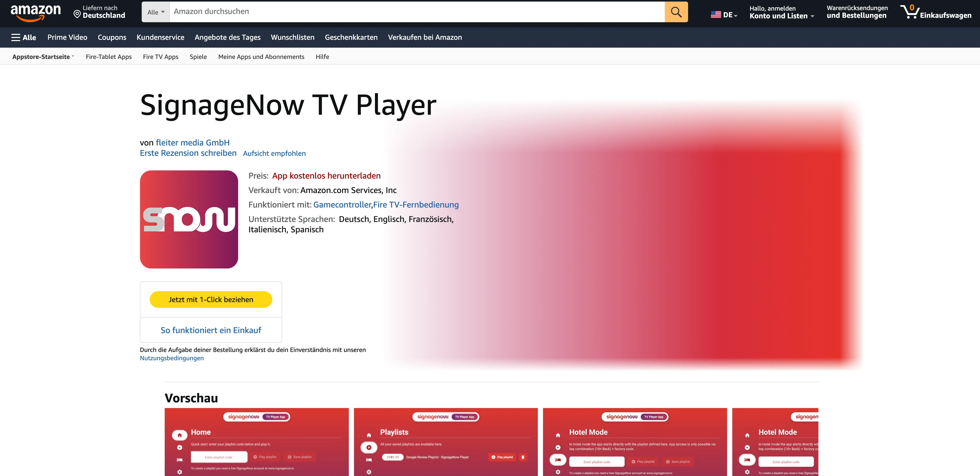This screenshot has height=476, width=980.
Task: Click the Fire TV-Fernbedienung link
Action: pyautogui.click(x=416, y=205)
